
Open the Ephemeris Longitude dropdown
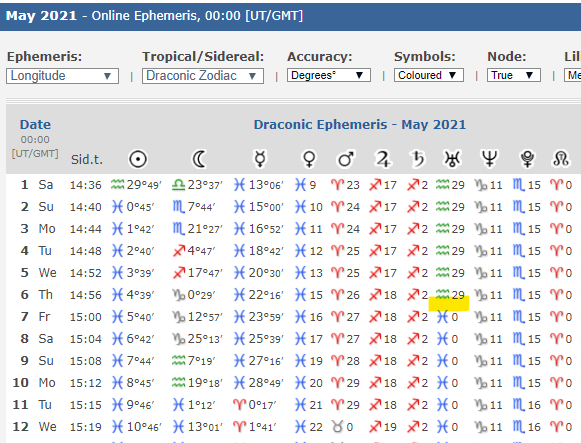tap(62, 76)
